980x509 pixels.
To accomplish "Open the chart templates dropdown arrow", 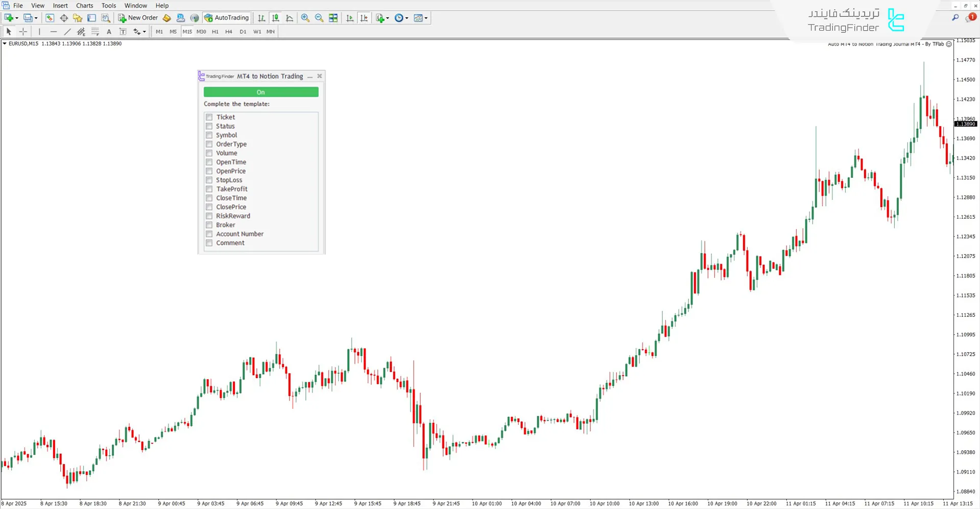I will [426, 18].
